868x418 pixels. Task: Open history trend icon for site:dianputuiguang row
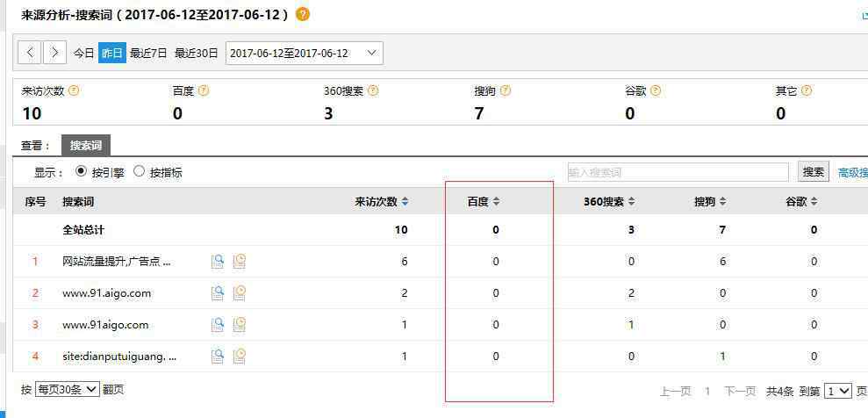click(239, 356)
